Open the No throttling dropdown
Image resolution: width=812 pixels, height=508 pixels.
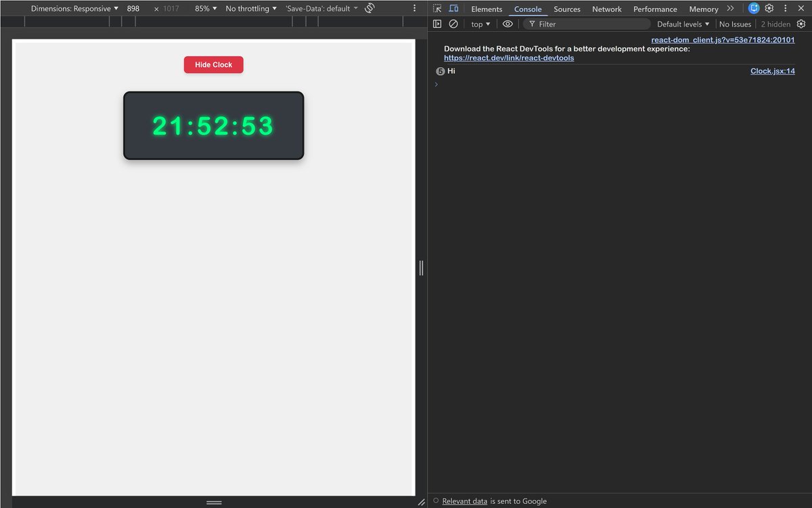tap(250, 8)
